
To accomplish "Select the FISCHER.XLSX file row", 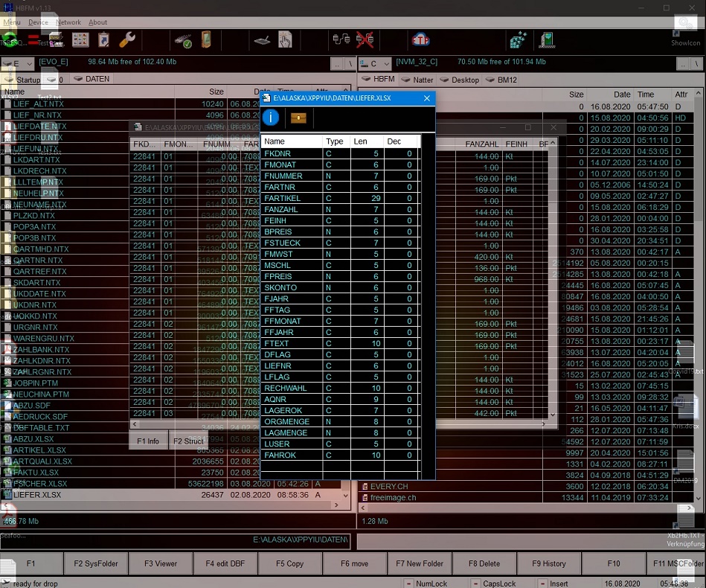I will click(x=171, y=484).
